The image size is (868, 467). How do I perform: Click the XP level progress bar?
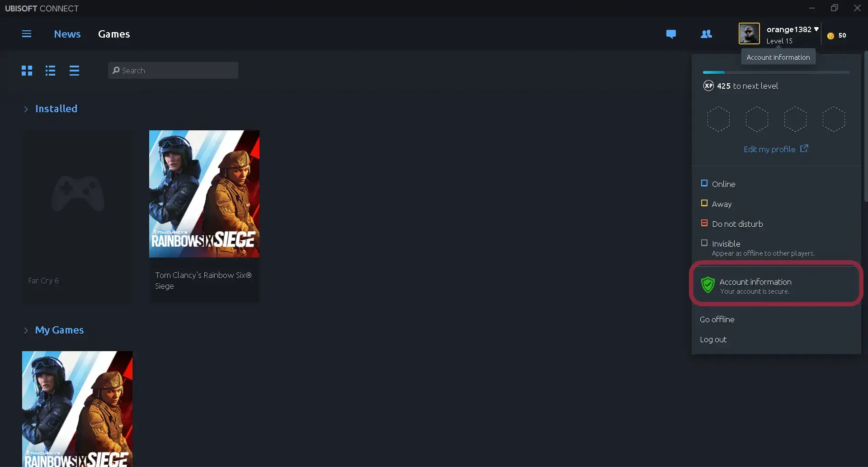tap(776, 72)
